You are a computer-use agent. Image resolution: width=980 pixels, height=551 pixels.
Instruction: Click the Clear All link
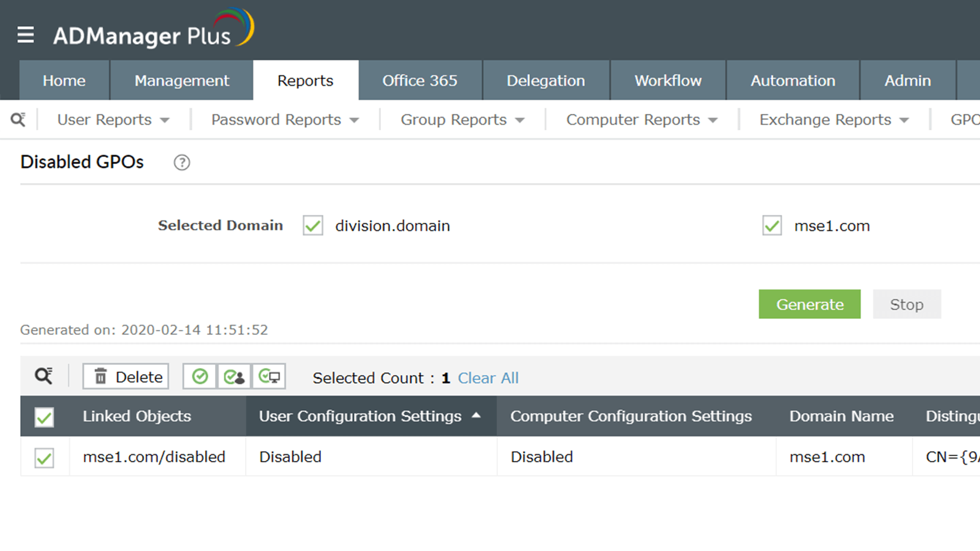coord(488,378)
